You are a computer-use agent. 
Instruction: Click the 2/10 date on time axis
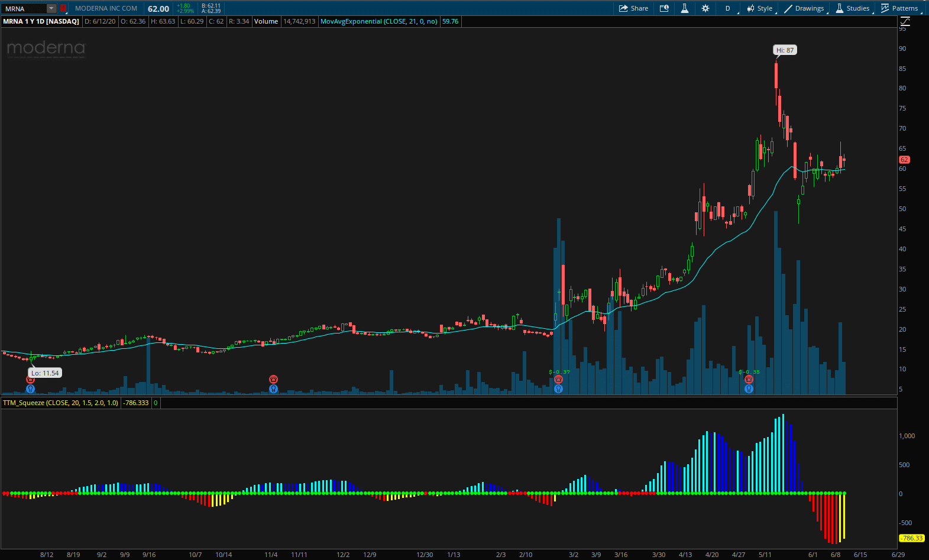(x=526, y=555)
